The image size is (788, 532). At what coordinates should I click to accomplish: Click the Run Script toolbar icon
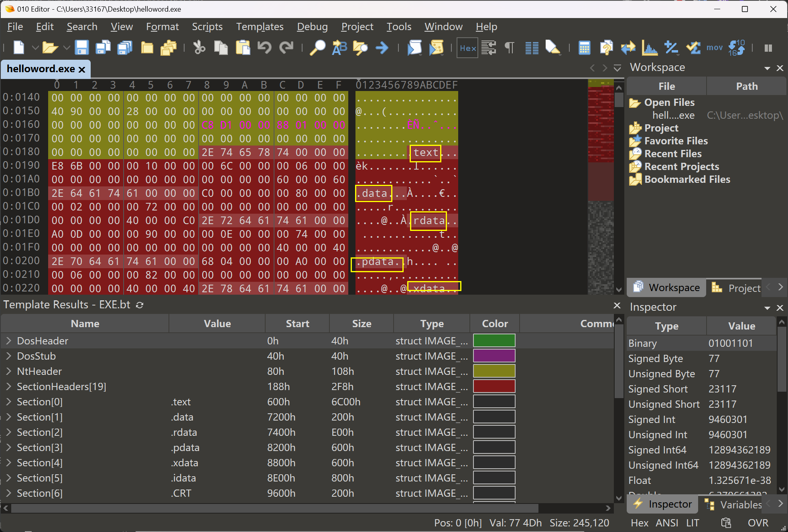tap(414, 48)
